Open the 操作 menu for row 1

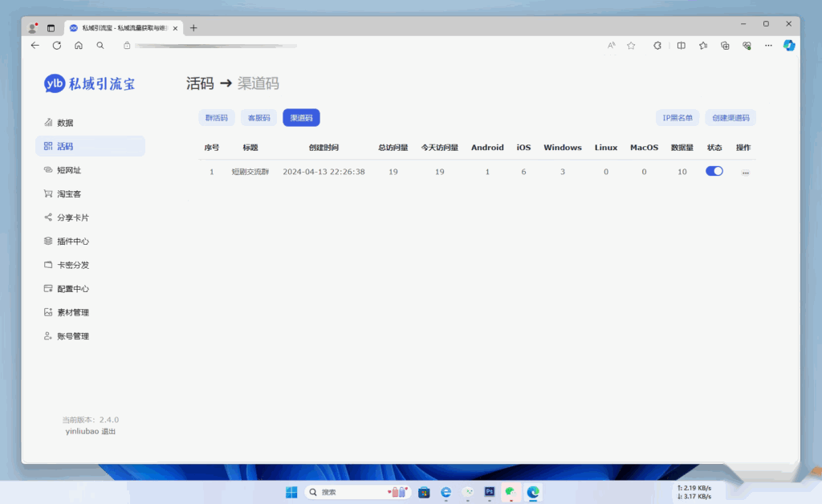(x=745, y=171)
